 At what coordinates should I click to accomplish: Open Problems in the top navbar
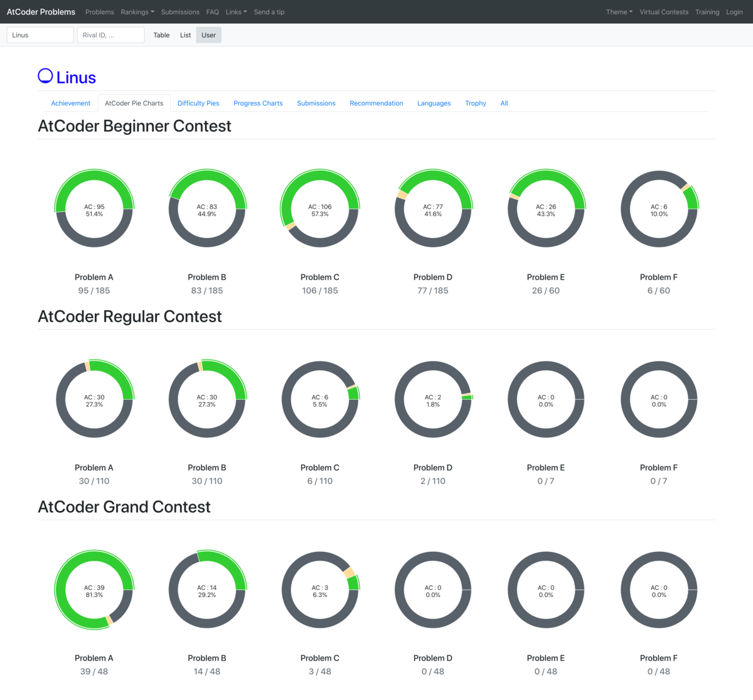coord(100,12)
